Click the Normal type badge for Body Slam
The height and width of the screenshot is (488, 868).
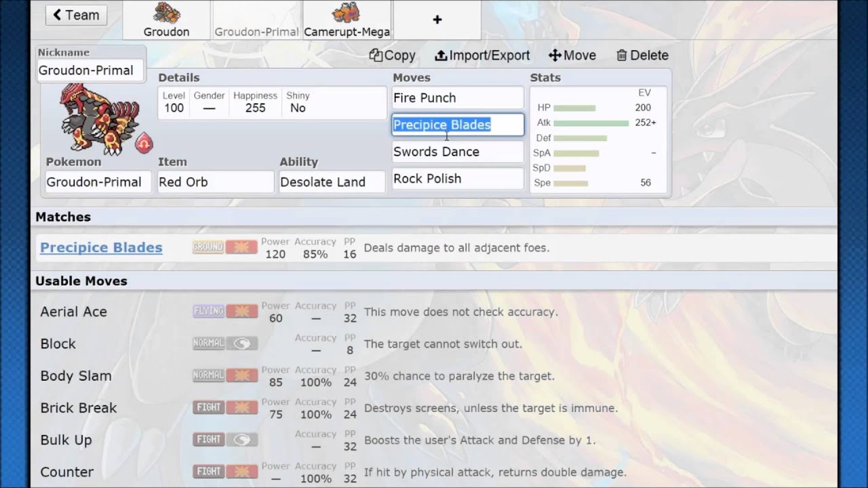click(208, 375)
